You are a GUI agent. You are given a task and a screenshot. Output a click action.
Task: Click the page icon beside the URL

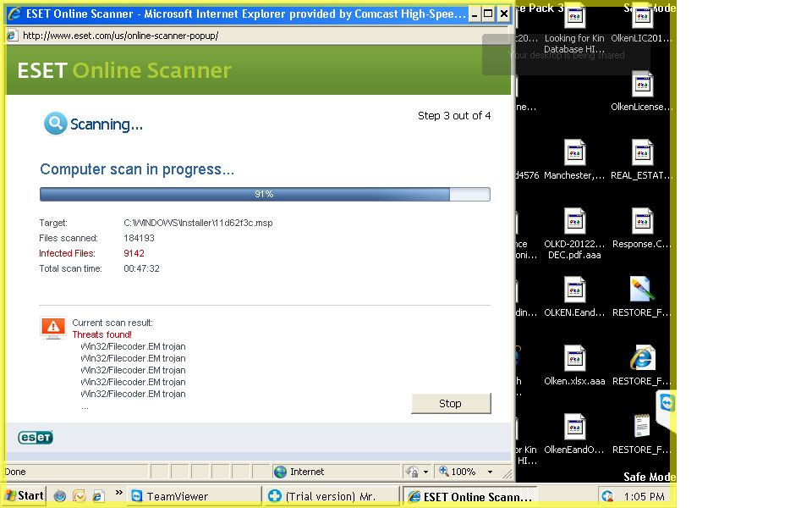coord(12,36)
